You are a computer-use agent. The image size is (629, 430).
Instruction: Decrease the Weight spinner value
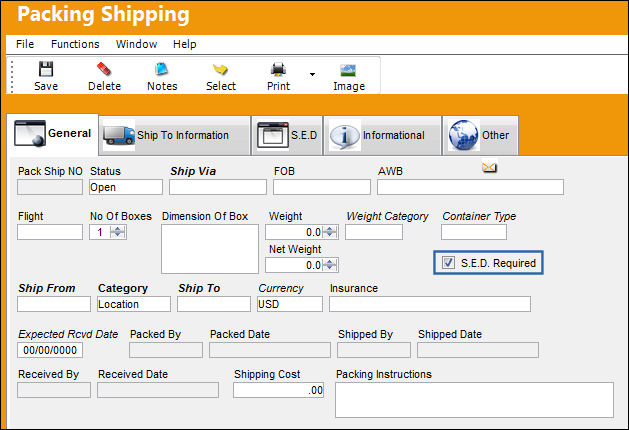330,235
